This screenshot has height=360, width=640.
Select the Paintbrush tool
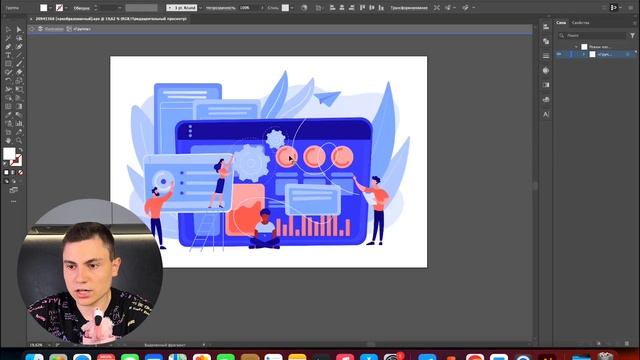point(19,64)
